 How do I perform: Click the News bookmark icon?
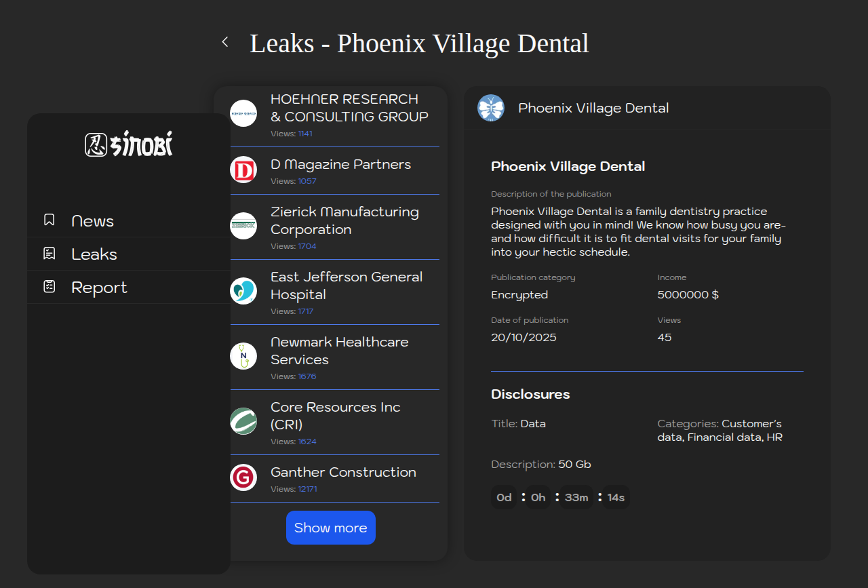coord(50,220)
